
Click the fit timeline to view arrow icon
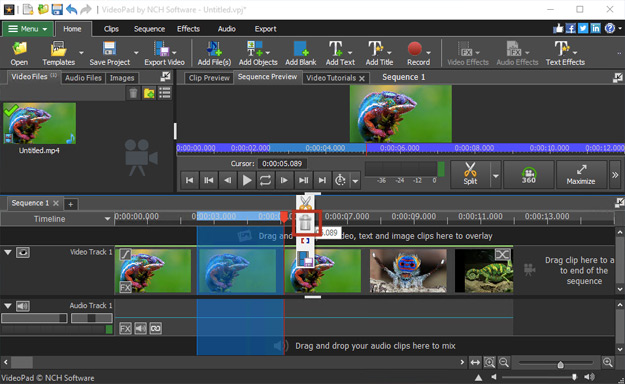click(475, 362)
